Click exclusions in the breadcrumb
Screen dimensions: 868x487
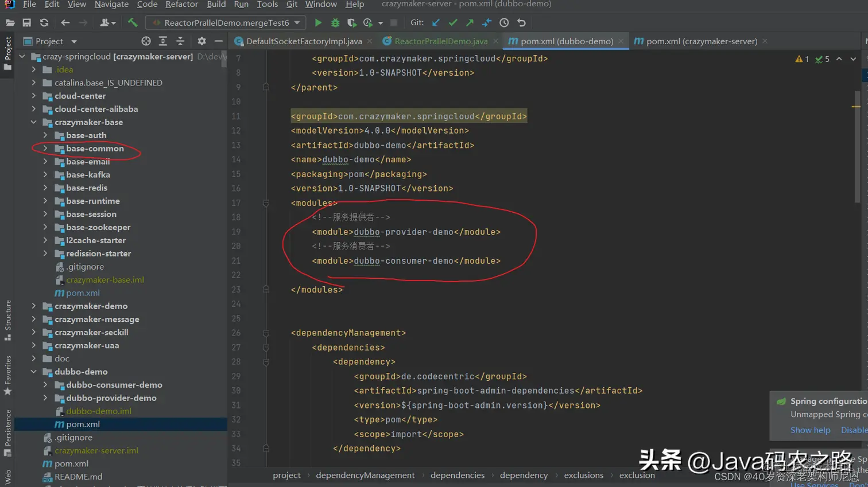(x=583, y=475)
